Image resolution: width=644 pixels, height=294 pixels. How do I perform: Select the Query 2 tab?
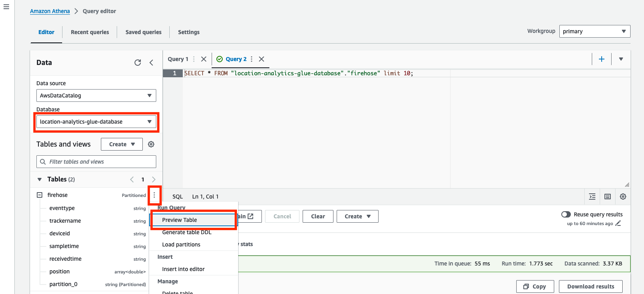236,59
